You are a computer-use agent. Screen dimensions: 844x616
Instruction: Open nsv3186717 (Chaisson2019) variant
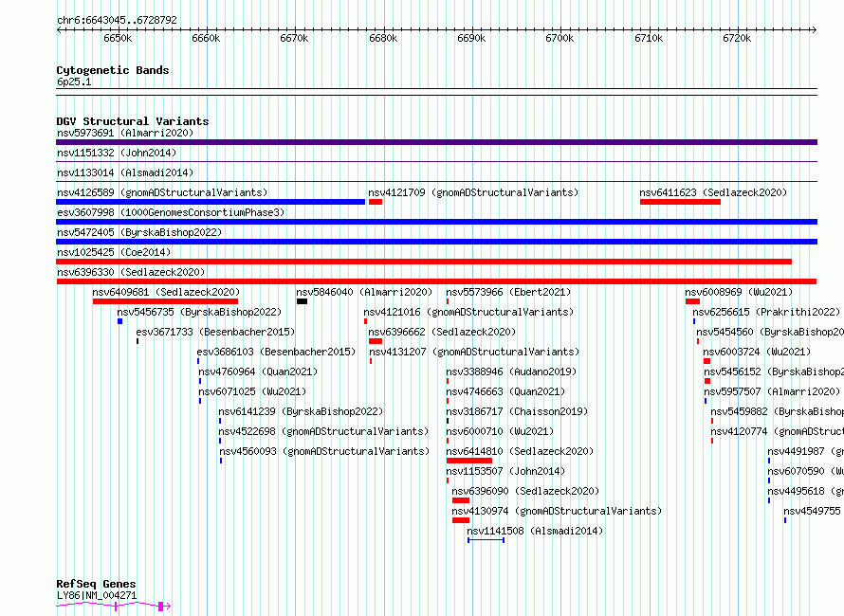pos(517,411)
